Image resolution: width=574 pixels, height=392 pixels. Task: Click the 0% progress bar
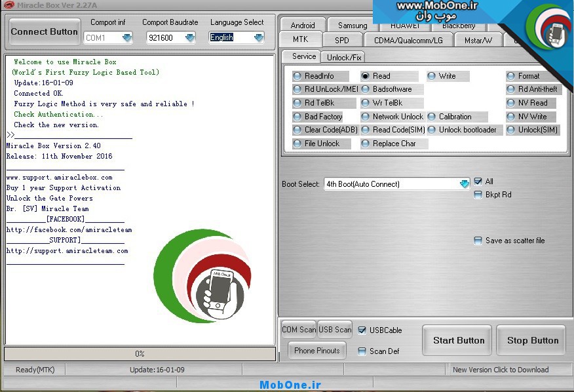coord(140,354)
